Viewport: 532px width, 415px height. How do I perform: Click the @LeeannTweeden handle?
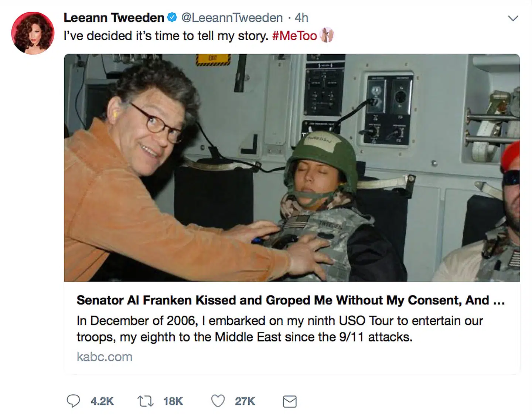click(232, 17)
